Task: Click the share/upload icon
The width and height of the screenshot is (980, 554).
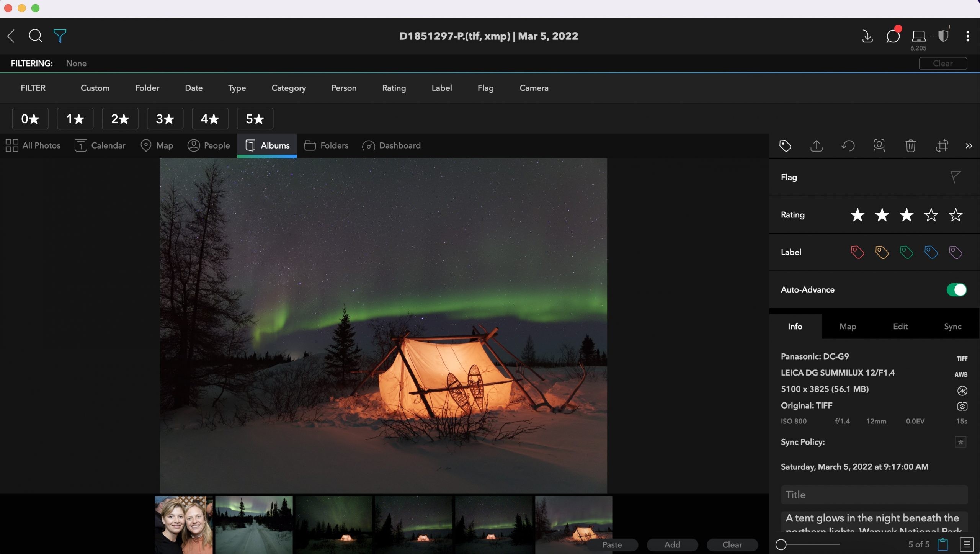Action: point(817,146)
